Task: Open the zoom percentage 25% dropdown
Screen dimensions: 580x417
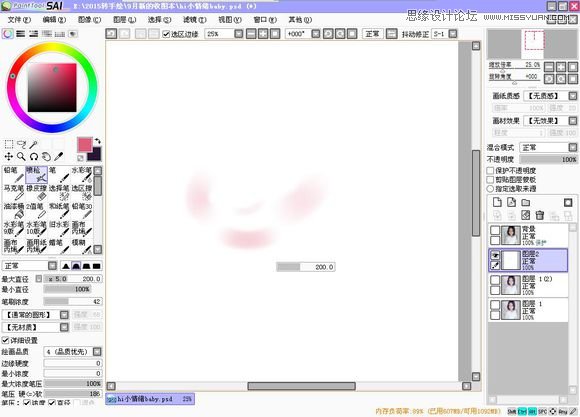Action: [239, 34]
